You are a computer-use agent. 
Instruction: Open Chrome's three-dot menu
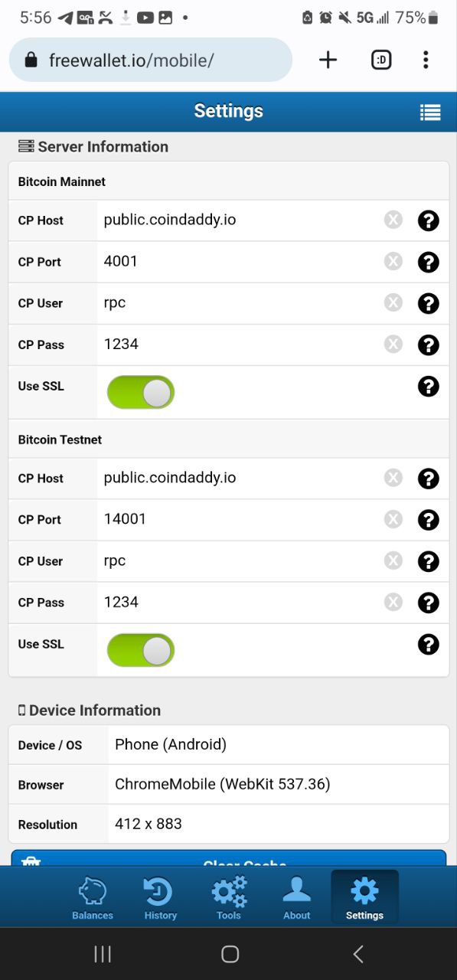tap(426, 60)
